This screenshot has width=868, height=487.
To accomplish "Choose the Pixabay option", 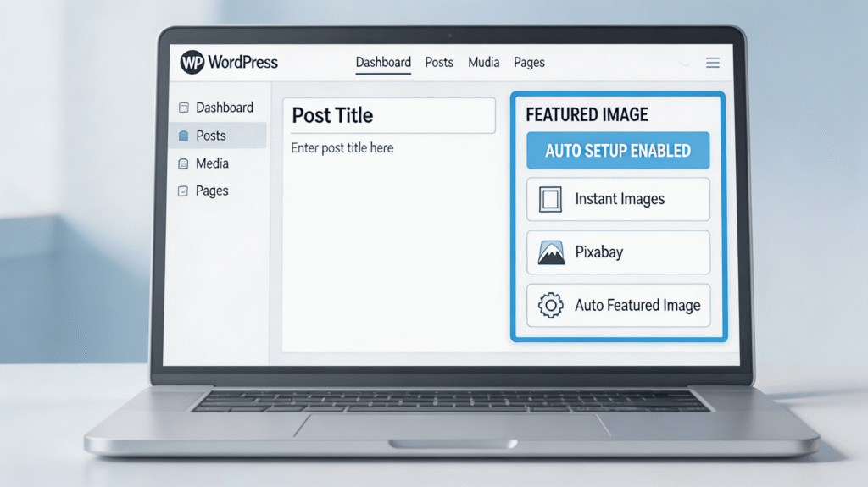I will point(618,252).
